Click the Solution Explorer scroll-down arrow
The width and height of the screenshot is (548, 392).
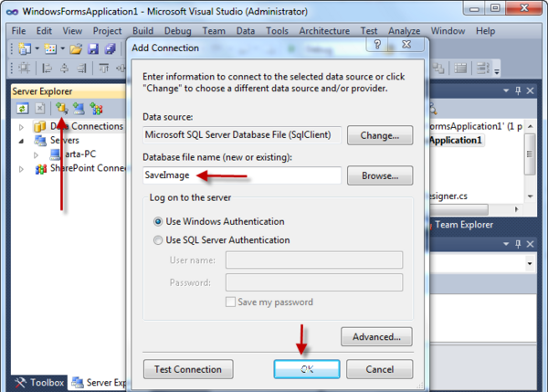pyautogui.click(x=530, y=196)
